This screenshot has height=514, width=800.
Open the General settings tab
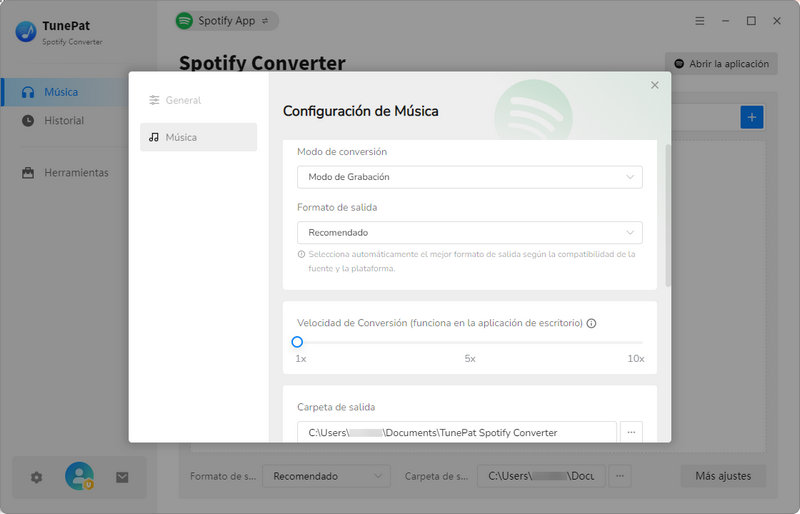(x=198, y=100)
